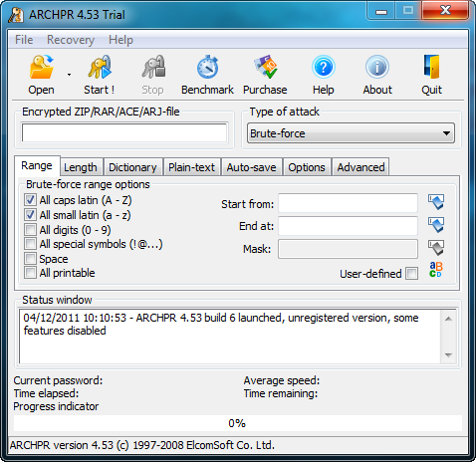
Task: Click the Average speed label
Action: click(282, 380)
